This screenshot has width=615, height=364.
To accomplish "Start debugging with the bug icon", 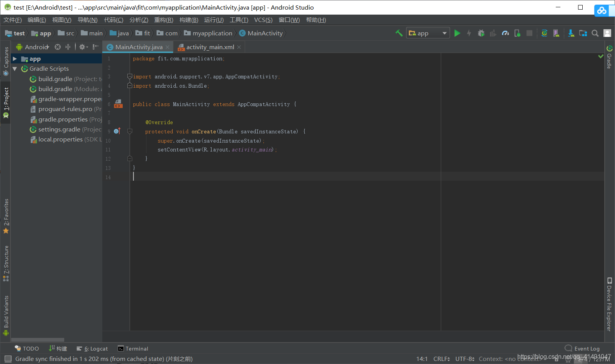I will click(481, 33).
